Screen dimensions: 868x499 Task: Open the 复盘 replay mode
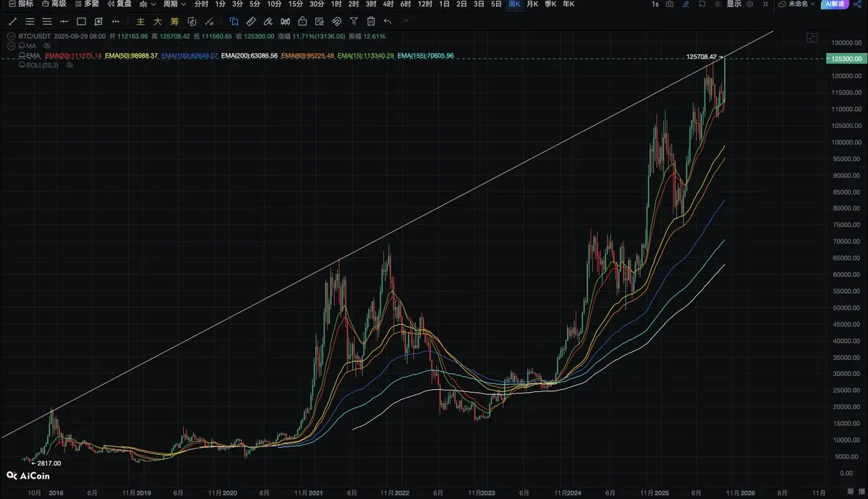click(x=119, y=4)
